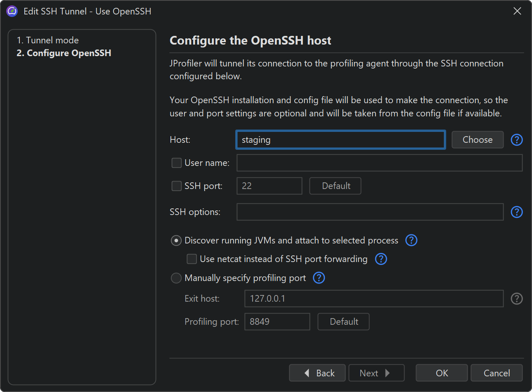This screenshot has width=532, height=392.
Task: Select Configure OpenSSH step in sidebar
Action: 64,53
